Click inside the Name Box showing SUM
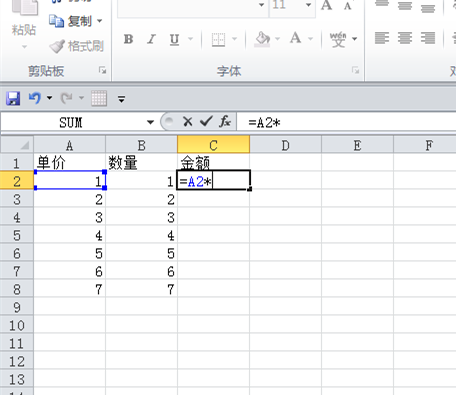 click(x=71, y=122)
